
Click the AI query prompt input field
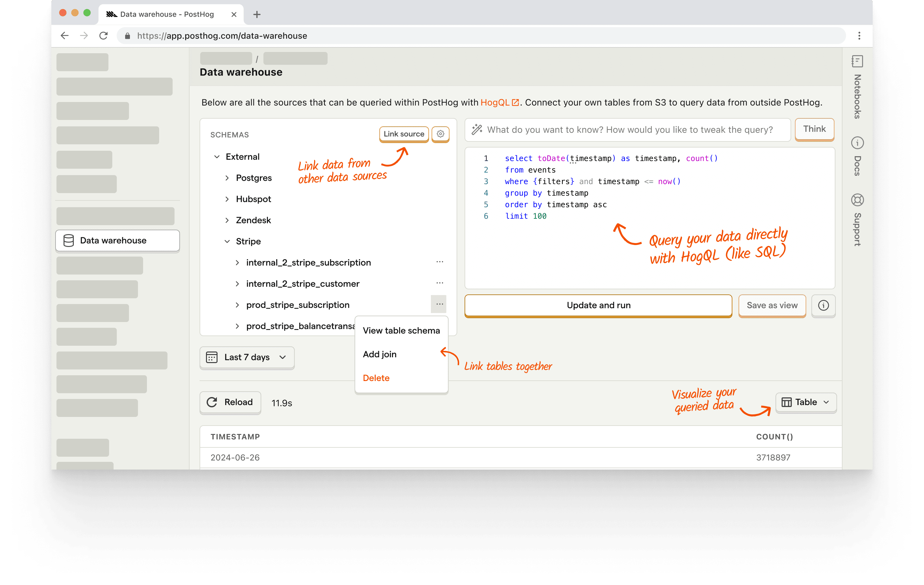coord(627,130)
